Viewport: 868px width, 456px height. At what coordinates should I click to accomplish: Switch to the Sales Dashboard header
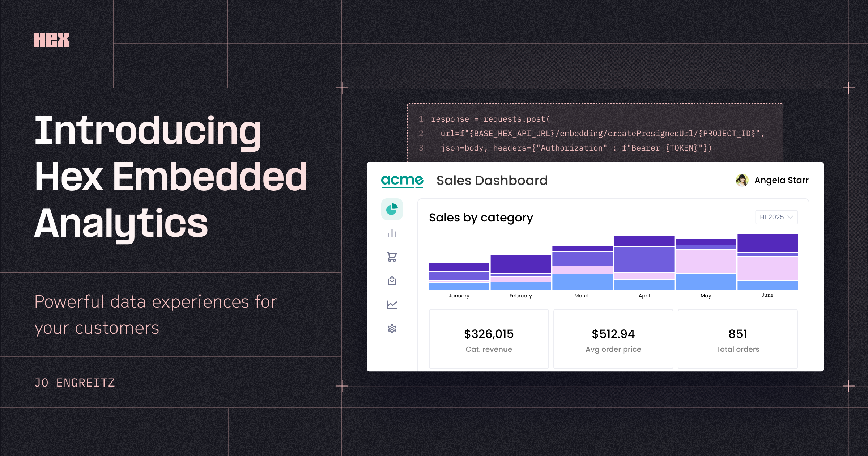(x=492, y=180)
